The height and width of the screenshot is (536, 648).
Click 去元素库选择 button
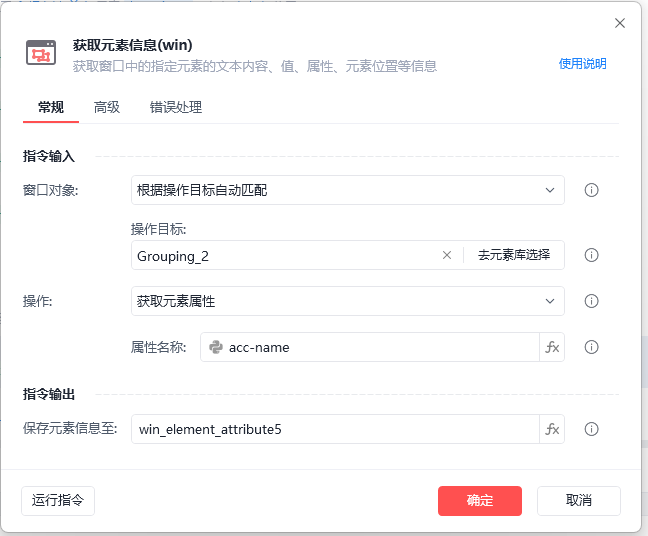click(514, 255)
